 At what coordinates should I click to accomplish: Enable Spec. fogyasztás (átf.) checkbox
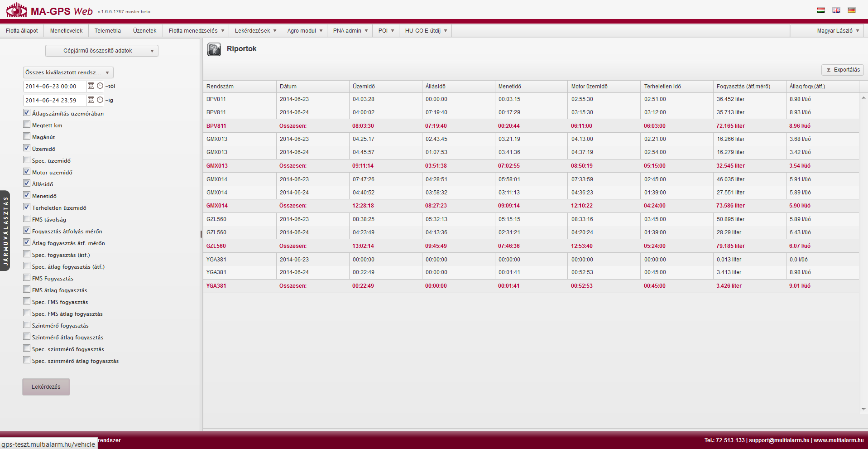(x=27, y=254)
